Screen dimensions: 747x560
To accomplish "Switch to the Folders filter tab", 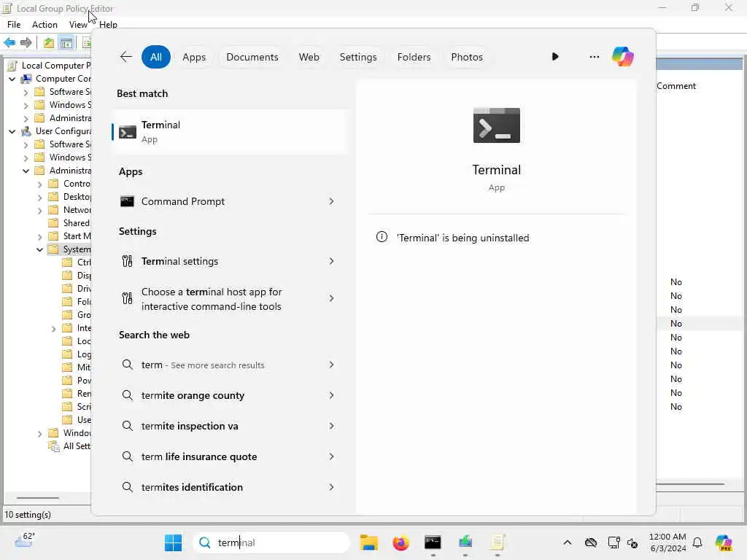I will coord(414,57).
